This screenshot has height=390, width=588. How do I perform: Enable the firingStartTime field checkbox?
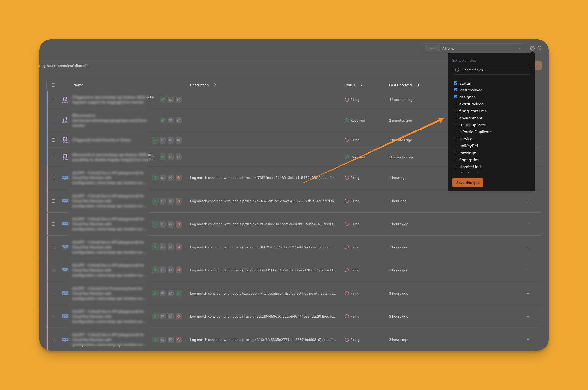point(456,111)
